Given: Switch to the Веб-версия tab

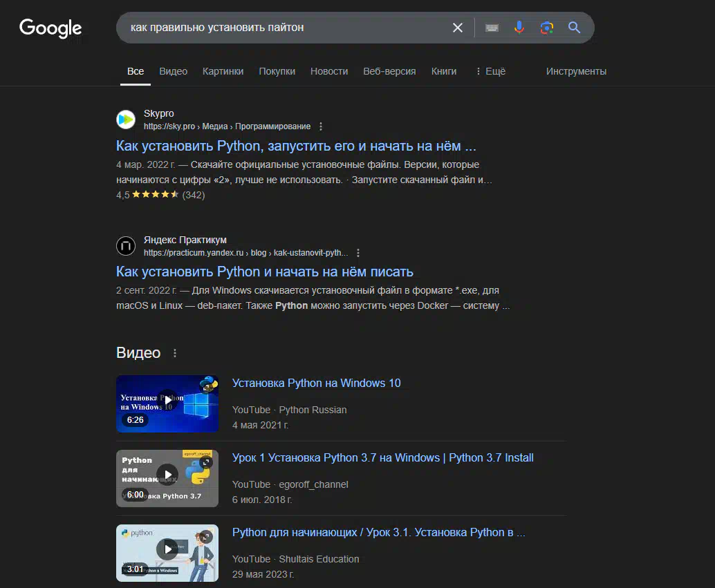Looking at the screenshot, I should [x=389, y=72].
